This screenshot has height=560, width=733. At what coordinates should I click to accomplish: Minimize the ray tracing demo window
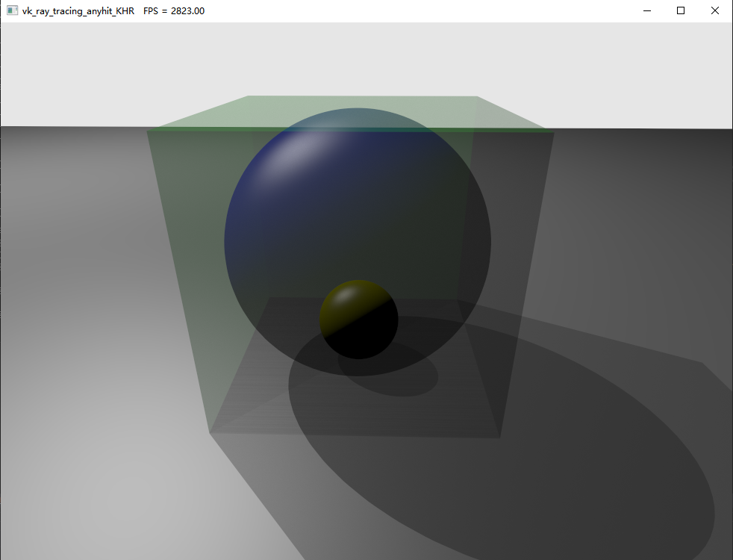tap(646, 10)
